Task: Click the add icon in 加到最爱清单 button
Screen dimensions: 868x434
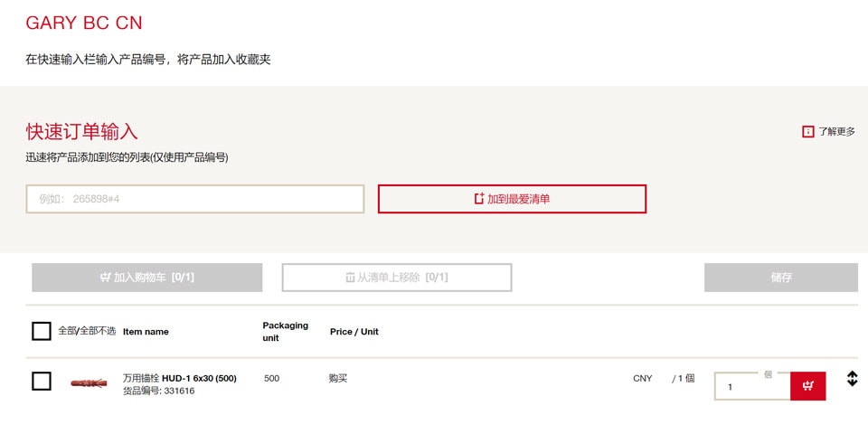Action: click(x=479, y=199)
